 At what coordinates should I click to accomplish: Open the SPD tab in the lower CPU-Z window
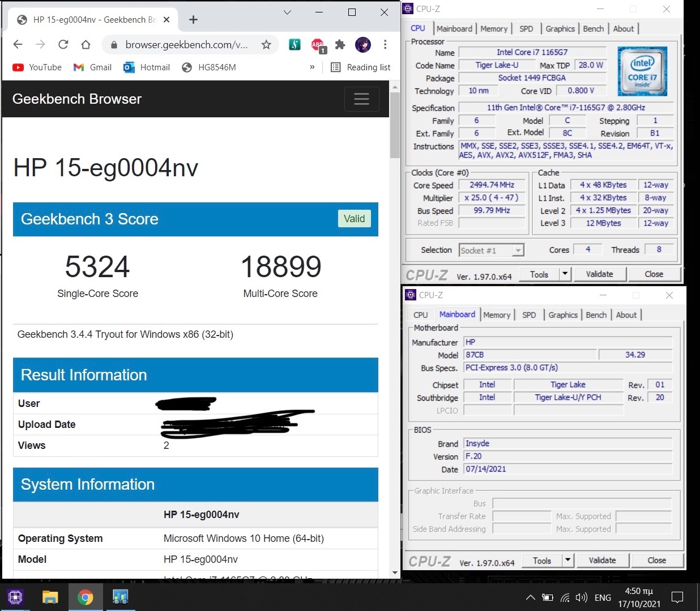(529, 315)
